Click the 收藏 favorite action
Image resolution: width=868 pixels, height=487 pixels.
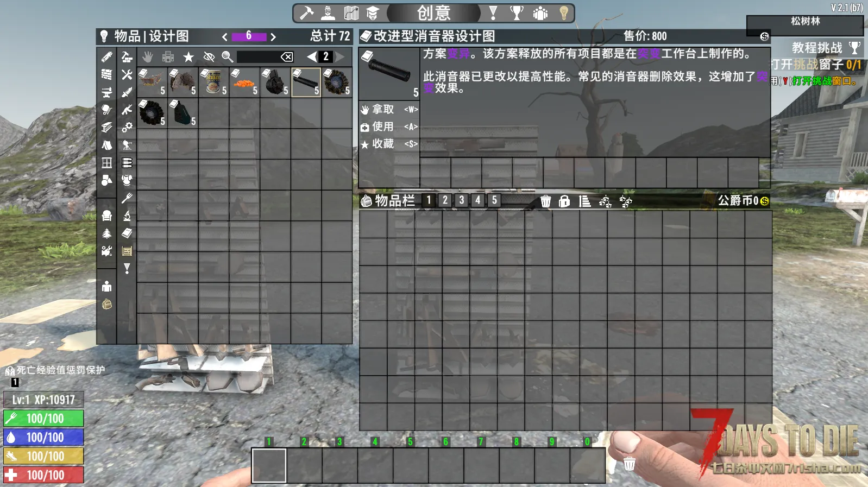(389, 144)
